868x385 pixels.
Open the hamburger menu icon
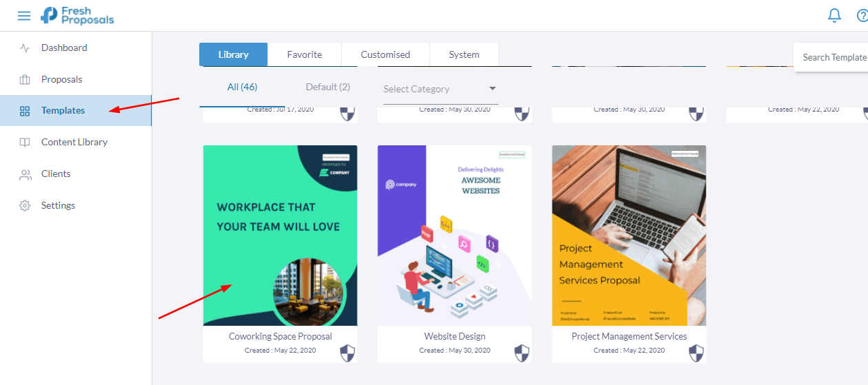[24, 15]
